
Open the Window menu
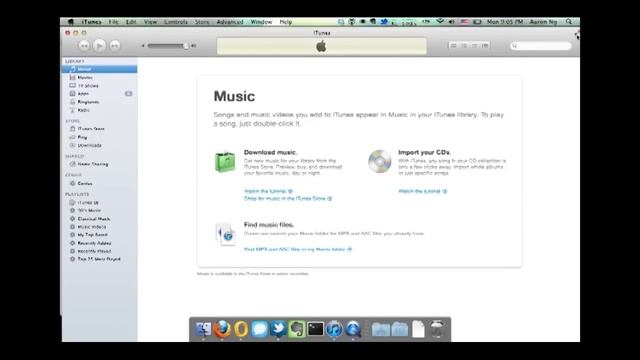point(261,22)
